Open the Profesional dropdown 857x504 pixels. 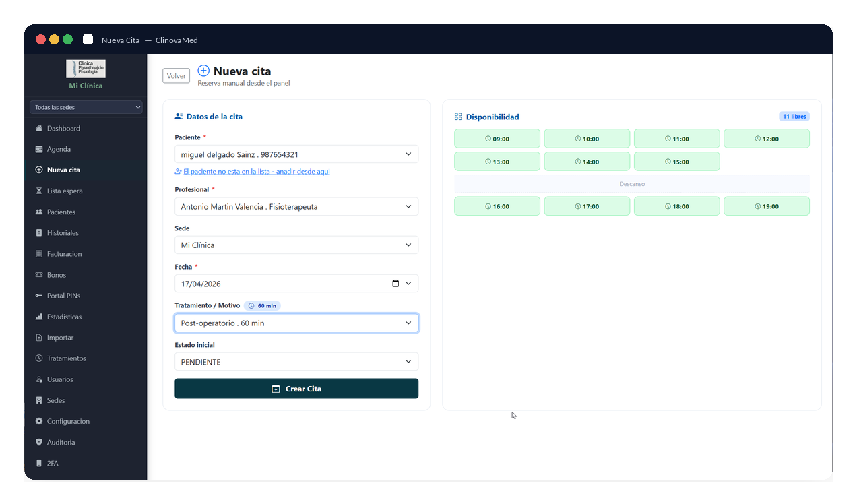coord(296,207)
